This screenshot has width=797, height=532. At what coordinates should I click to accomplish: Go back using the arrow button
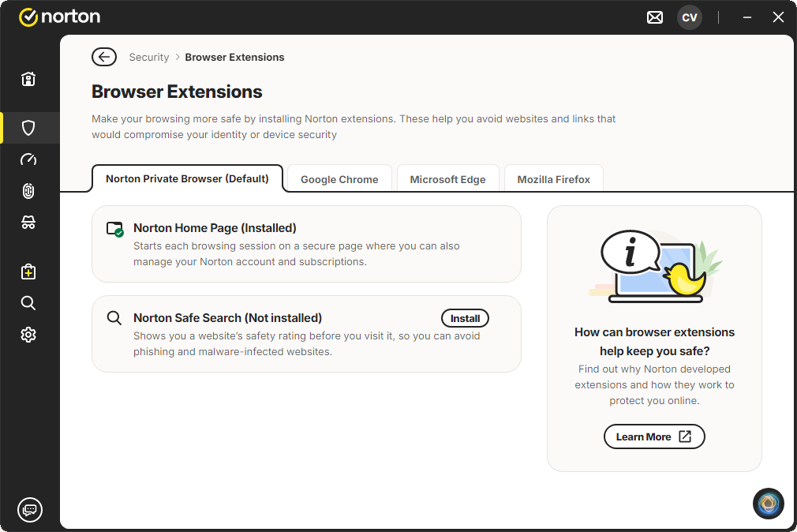104,57
